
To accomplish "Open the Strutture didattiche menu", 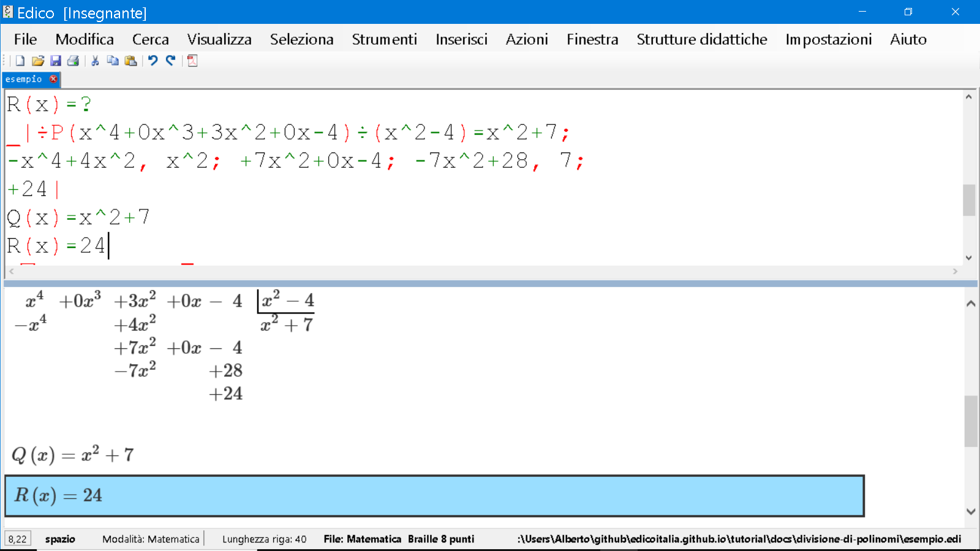I will pos(702,39).
